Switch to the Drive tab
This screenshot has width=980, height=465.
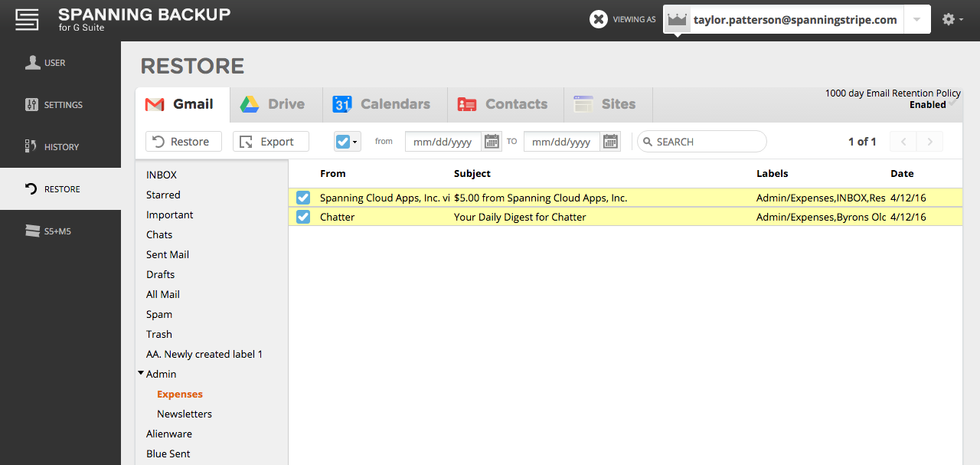(x=273, y=104)
